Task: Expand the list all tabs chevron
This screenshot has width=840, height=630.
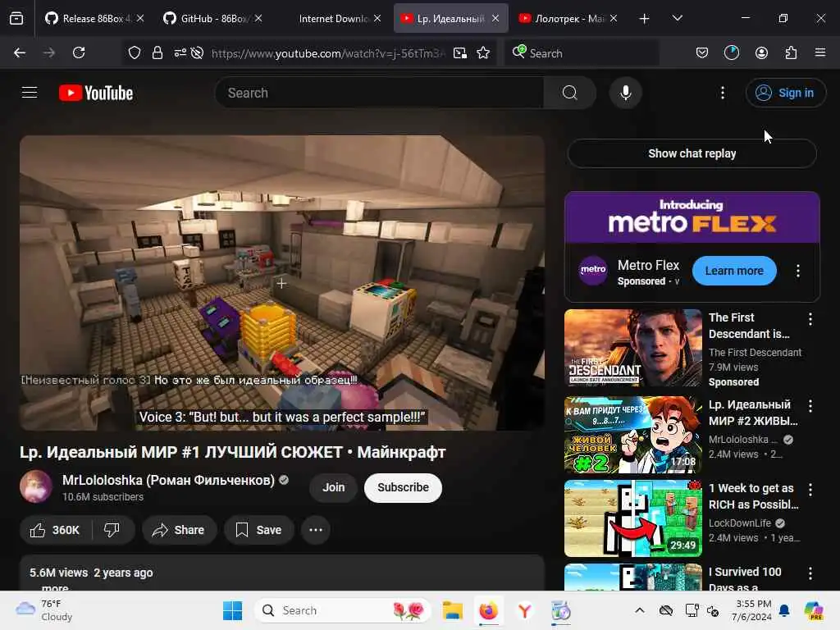Action: (x=677, y=18)
